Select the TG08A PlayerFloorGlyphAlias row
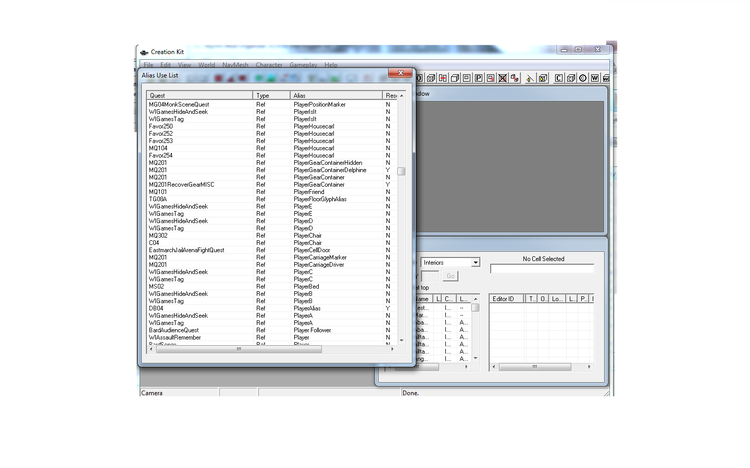 coord(271,199)
